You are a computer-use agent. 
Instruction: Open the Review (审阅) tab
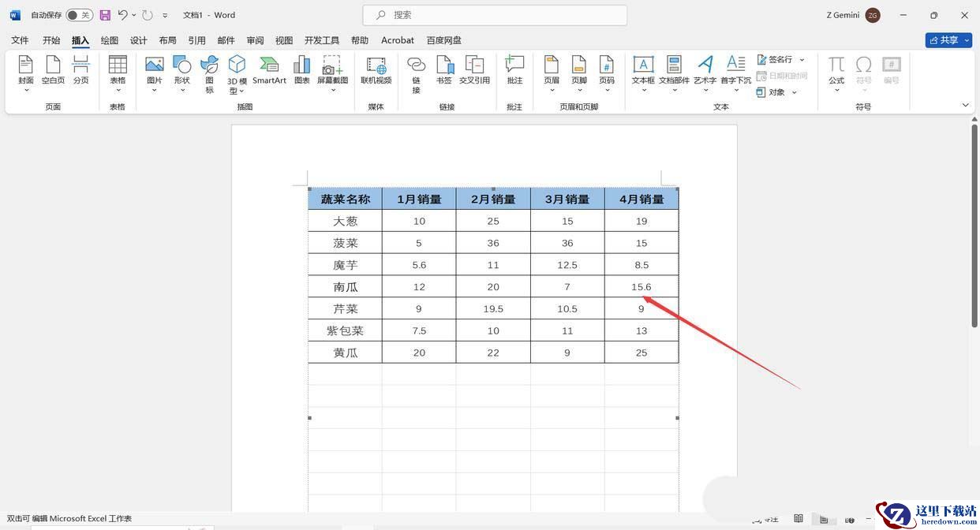(255, 40)
